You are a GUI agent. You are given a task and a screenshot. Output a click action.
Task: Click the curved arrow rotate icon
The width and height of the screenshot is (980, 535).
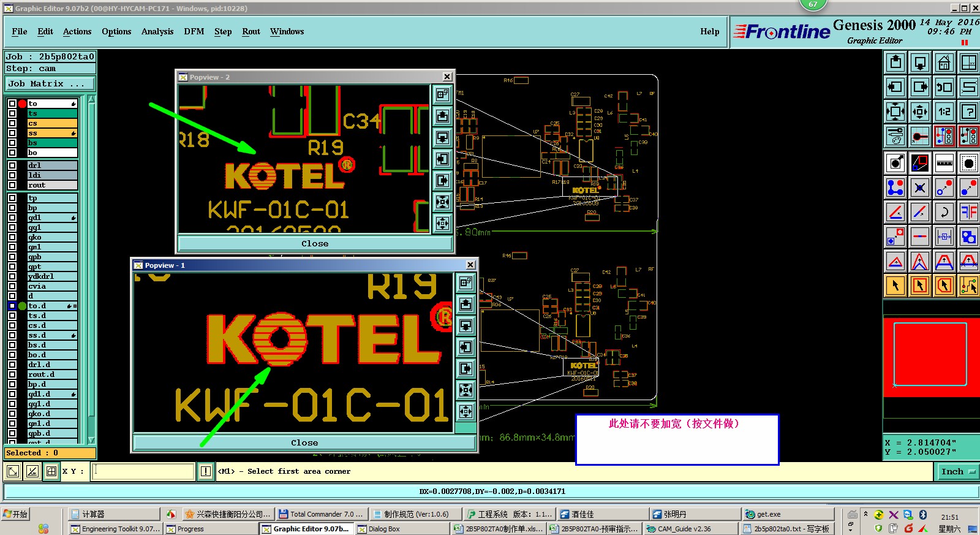944,212
